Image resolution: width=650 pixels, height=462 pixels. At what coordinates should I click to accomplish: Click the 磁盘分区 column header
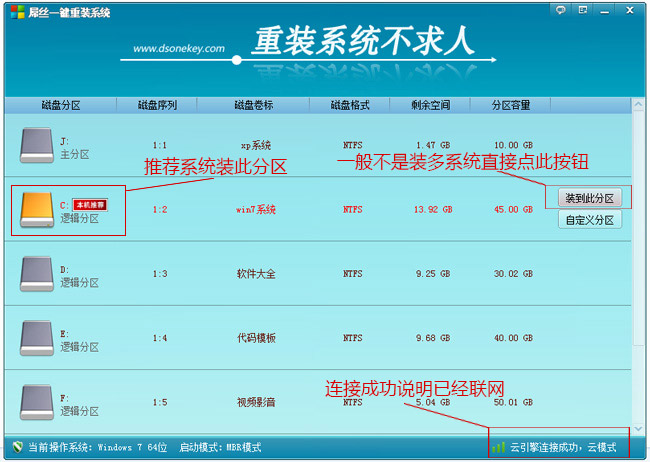[60, 104]
